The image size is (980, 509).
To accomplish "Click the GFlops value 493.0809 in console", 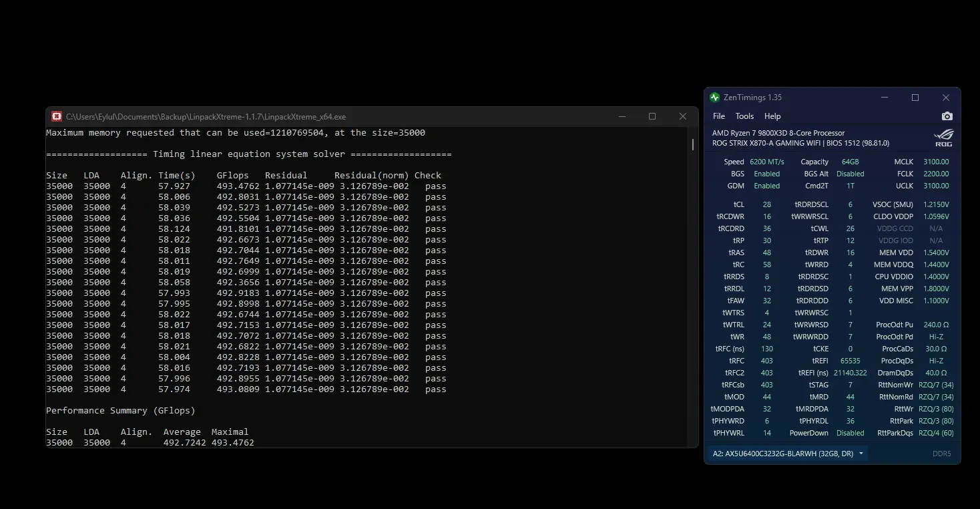I will coord(238,389).
